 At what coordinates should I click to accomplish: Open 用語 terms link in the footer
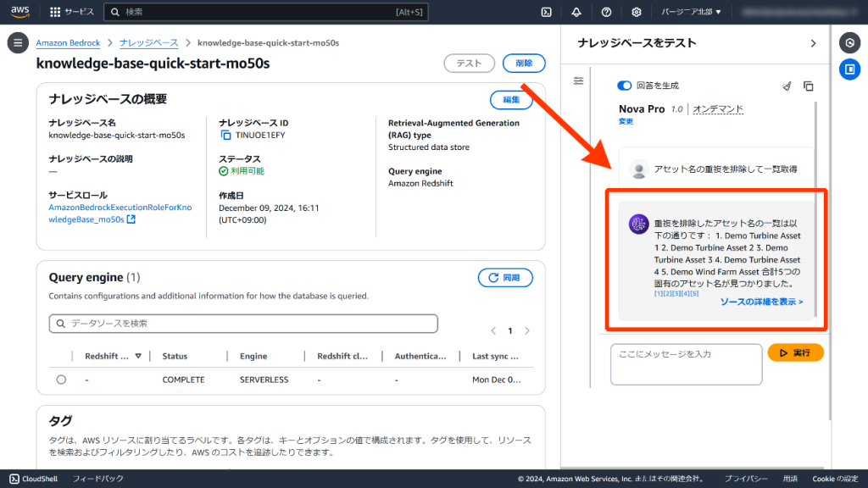tap(791, 479)
